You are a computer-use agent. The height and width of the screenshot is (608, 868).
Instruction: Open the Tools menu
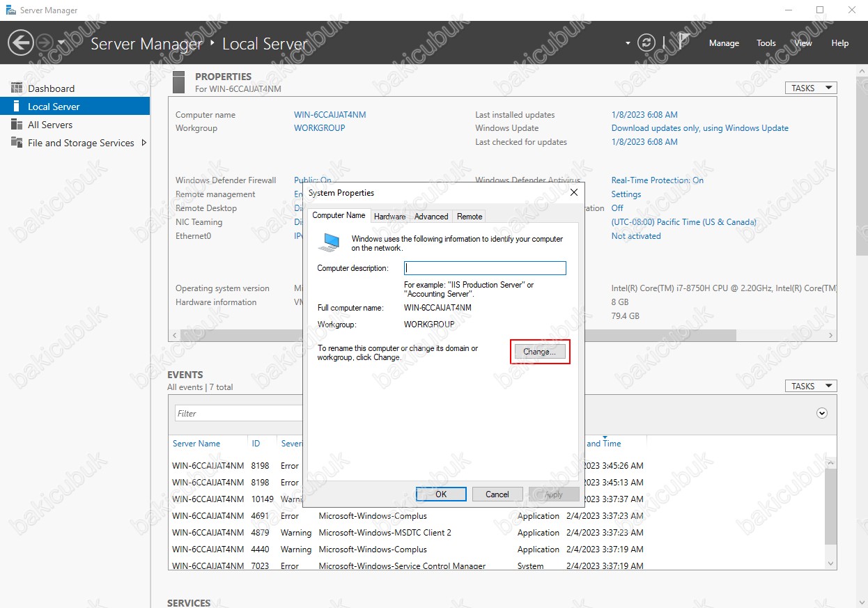pos(766,43)
